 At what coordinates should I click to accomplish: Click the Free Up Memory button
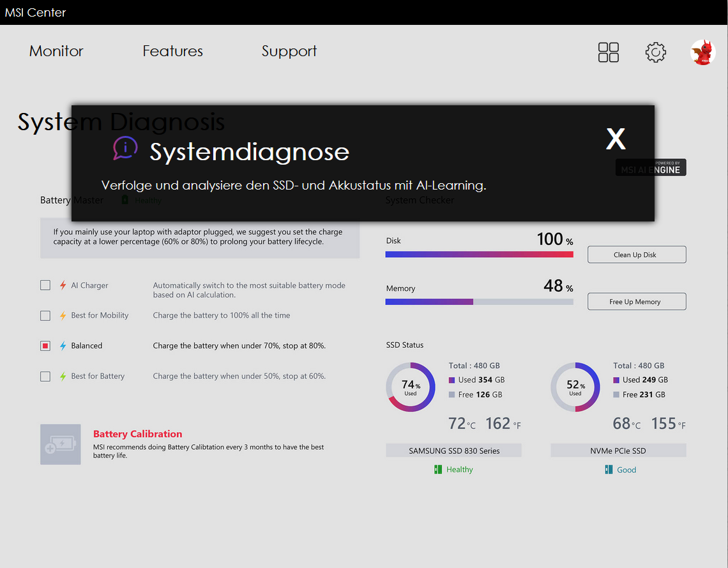tap(637, 301)
